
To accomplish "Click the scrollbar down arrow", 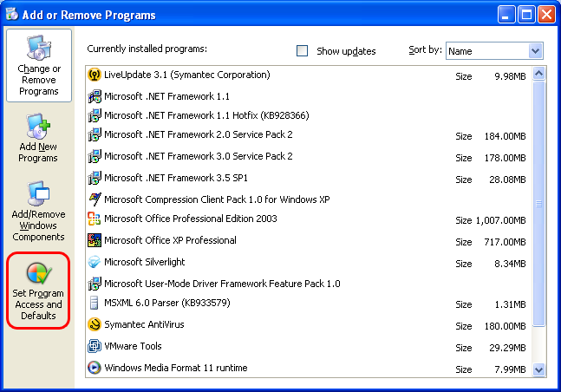I will [538, 369].
